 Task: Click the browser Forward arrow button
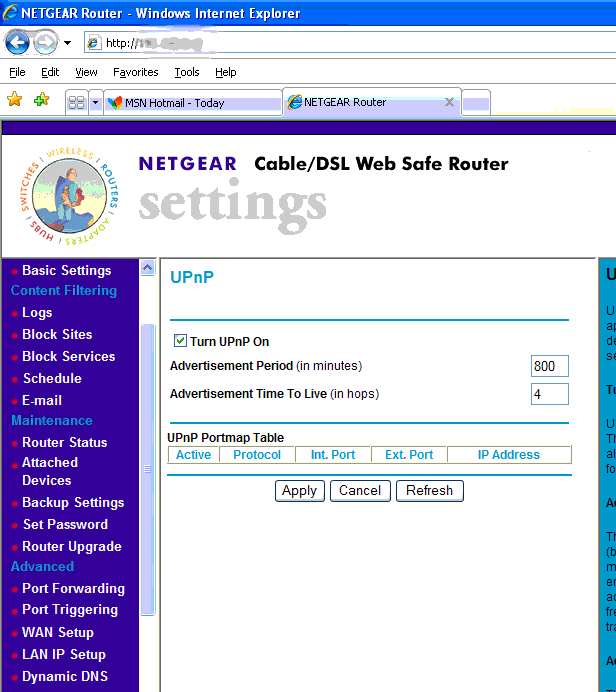click(45, 43)
